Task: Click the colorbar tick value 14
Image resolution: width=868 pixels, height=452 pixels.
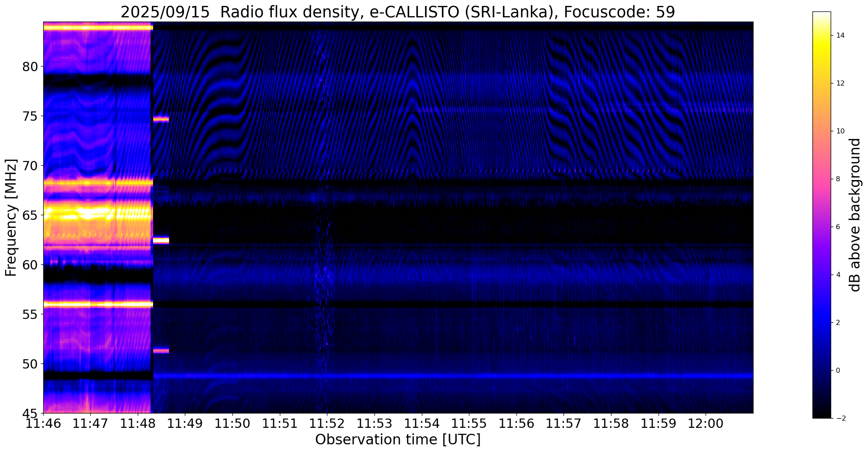Action: click(840, 36)
